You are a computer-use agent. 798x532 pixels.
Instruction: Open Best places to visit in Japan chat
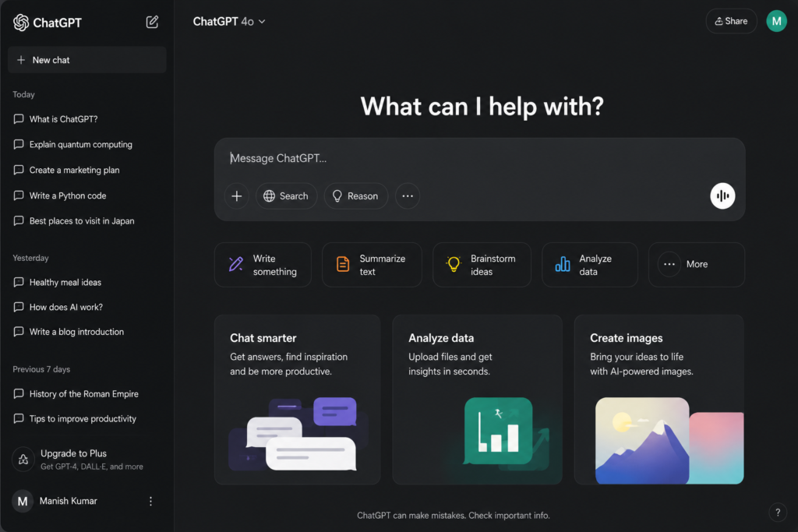(81, 220)
